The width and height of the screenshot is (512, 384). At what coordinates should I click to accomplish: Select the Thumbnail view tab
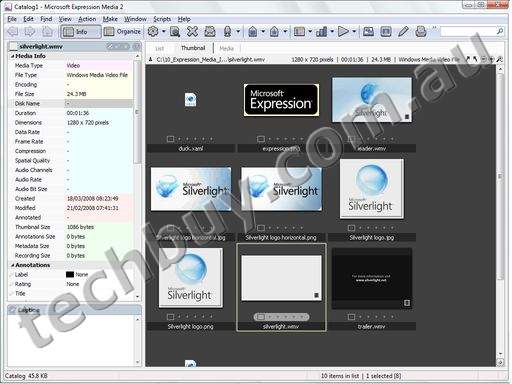pos(193,48)
